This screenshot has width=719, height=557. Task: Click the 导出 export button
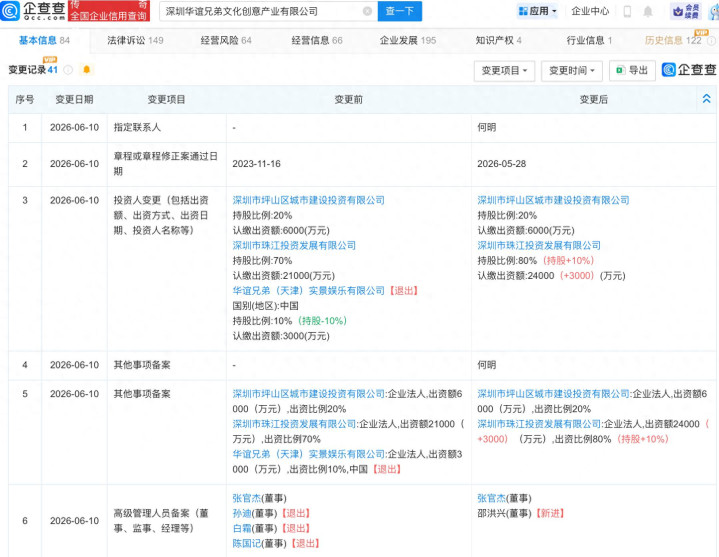point(632,71)
